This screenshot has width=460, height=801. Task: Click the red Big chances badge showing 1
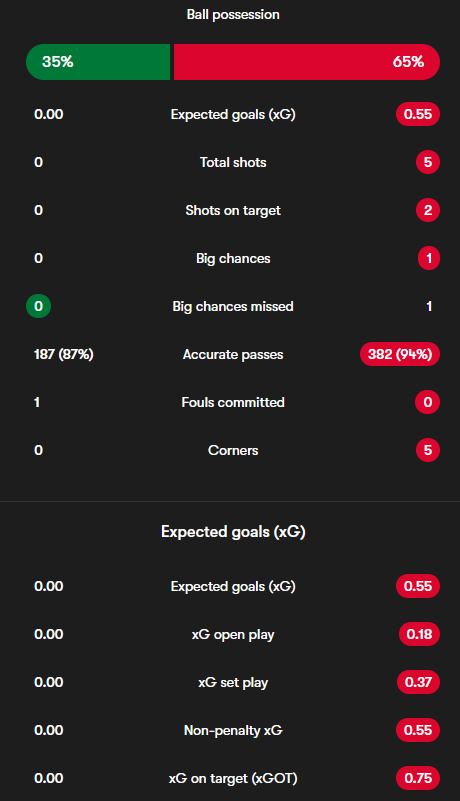click(429, 258)
